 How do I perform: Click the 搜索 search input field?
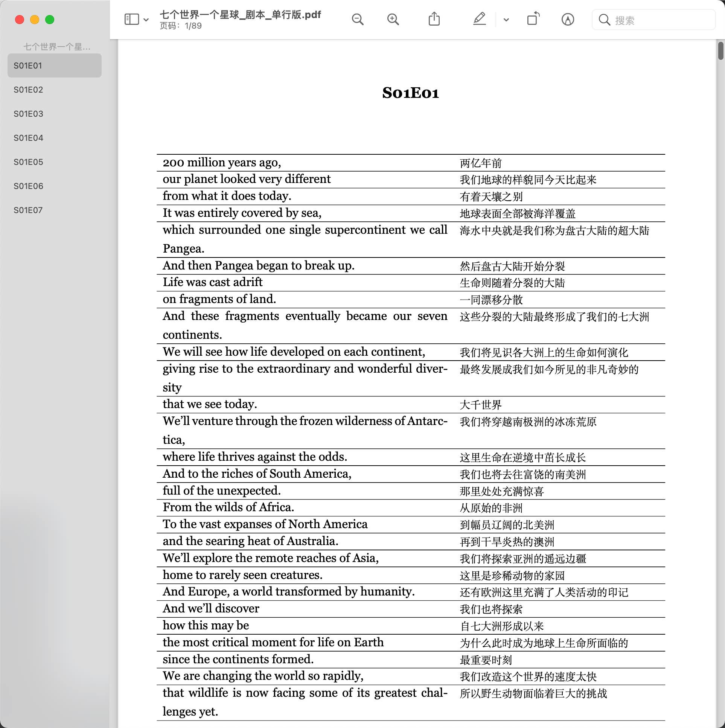pos(654,19)
